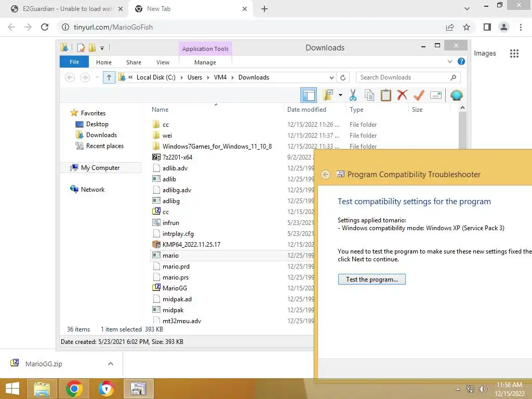
Task: Click the volume speaker tray icon
Action: (x=483, y=389)
